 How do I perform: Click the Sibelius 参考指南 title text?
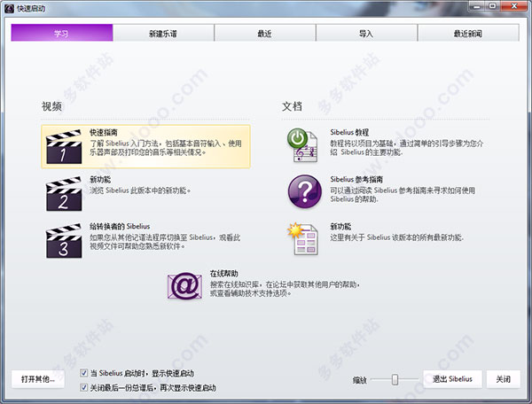pyautogui.click(x=356, y=179)
